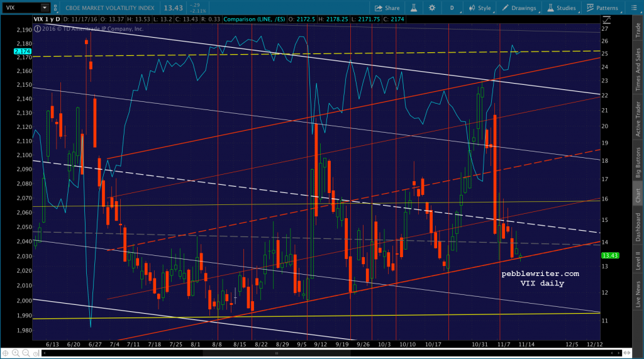Click the scrollbar left arrow at start
This screenshot has height=359, width=644.
(x=44, y=353)
